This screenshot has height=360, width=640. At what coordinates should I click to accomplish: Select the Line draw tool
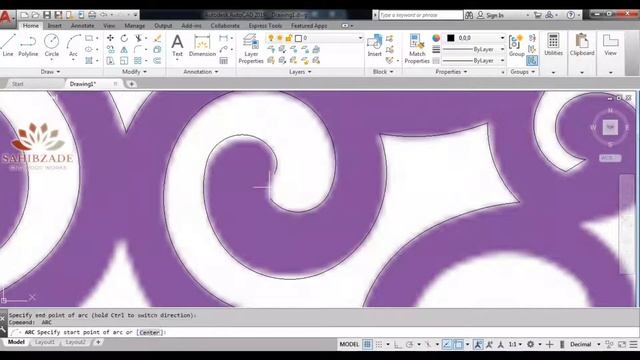coord(8,45)
